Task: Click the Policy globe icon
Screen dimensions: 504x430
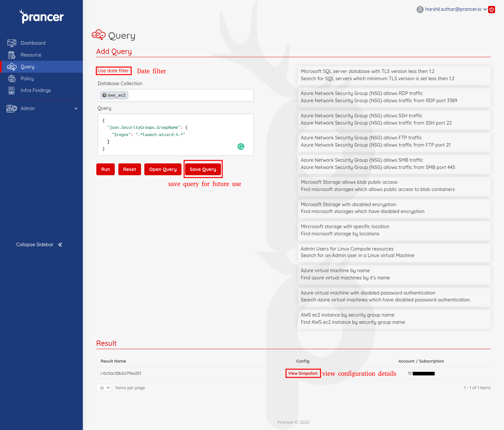Action: 12,79
